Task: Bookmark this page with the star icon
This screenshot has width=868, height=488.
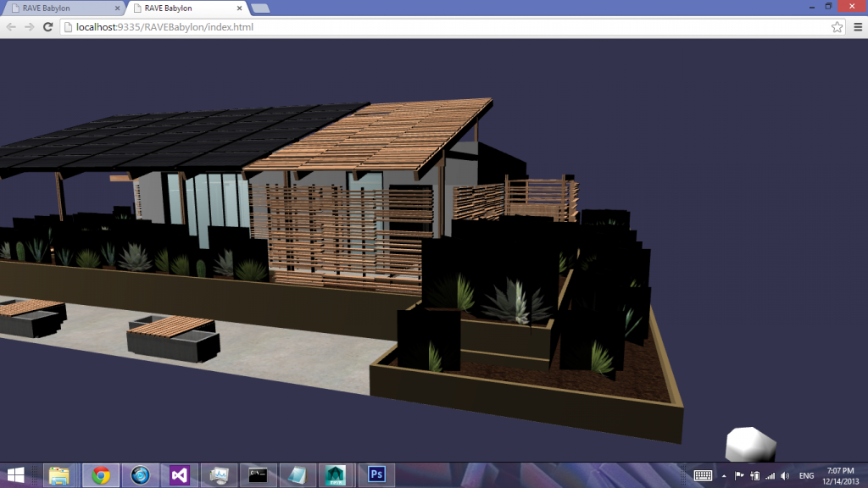Action: pos(837,27)
